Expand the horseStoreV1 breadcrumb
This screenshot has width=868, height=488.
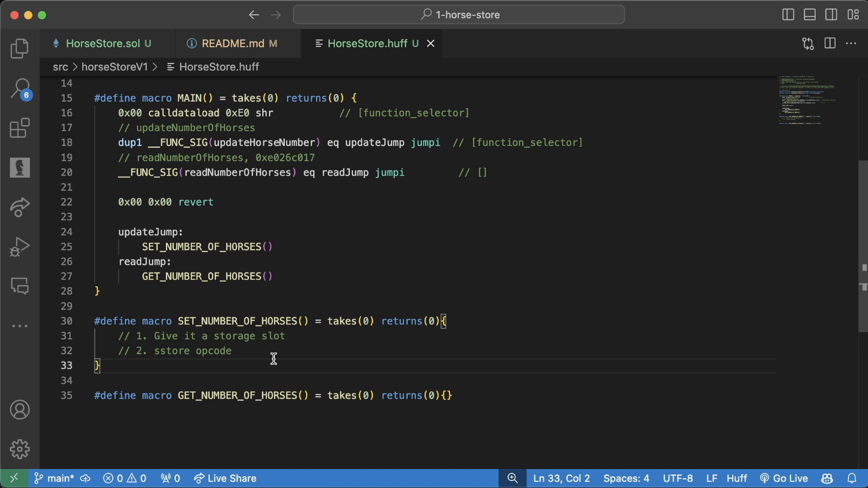click(x=114, y=67)
